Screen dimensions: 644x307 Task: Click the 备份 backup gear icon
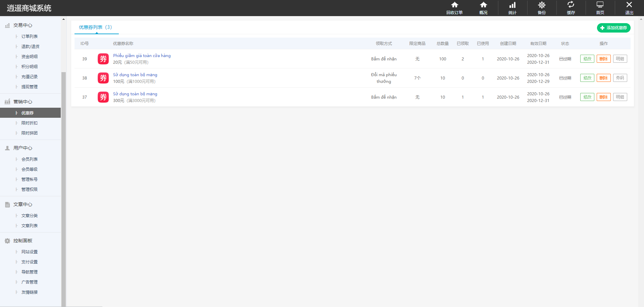pyautogui.click(x=542, y=8)
